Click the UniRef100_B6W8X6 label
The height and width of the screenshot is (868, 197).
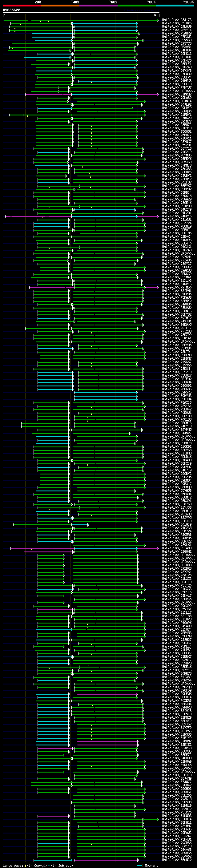(x=177, y=172)
